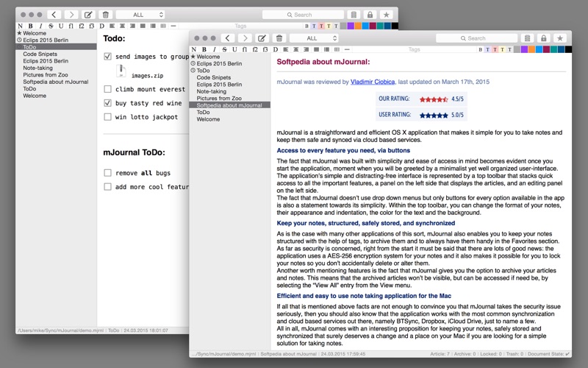Click the pink-highlight T in Softpedia window
The width and height of the screenshot is (588, 368).
coord(495,49)
